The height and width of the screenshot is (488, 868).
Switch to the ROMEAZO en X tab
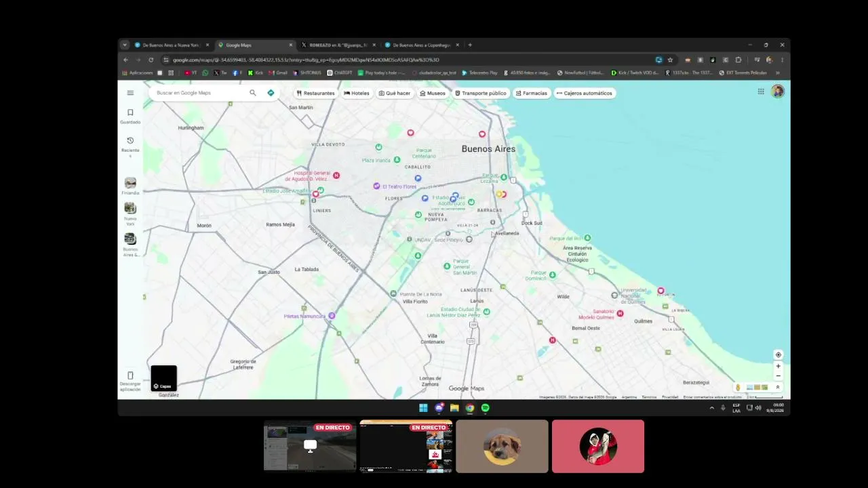[338, 45]
